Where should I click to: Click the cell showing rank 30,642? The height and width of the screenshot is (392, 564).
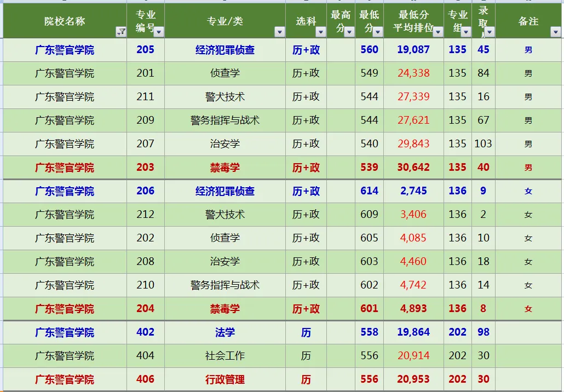pos(413,167)
